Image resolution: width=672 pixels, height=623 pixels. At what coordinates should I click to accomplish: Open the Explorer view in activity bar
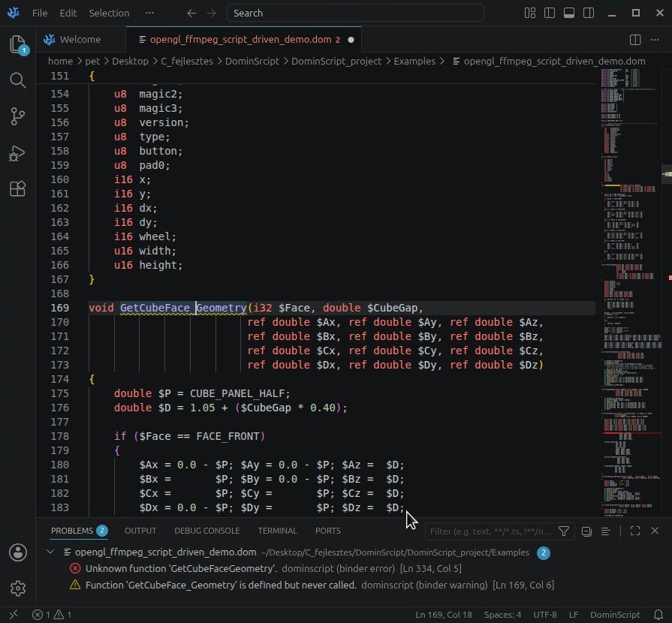(x=17, y=44)
